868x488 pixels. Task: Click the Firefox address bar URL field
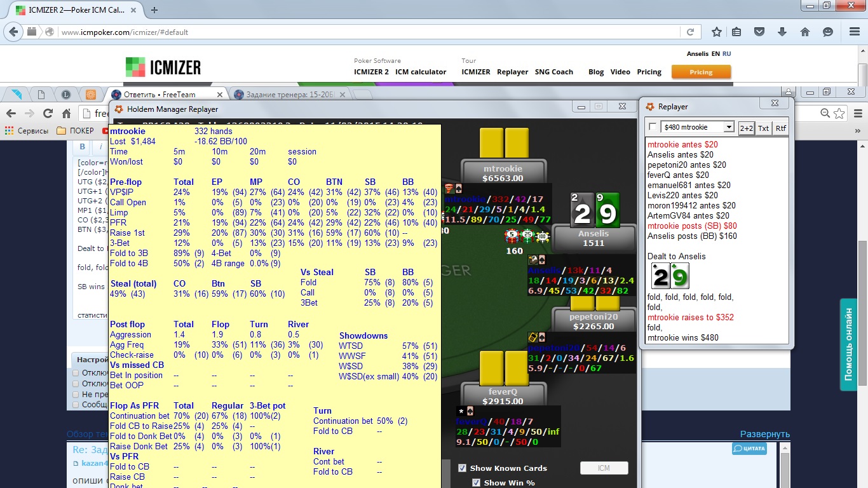tap(369, 32)
